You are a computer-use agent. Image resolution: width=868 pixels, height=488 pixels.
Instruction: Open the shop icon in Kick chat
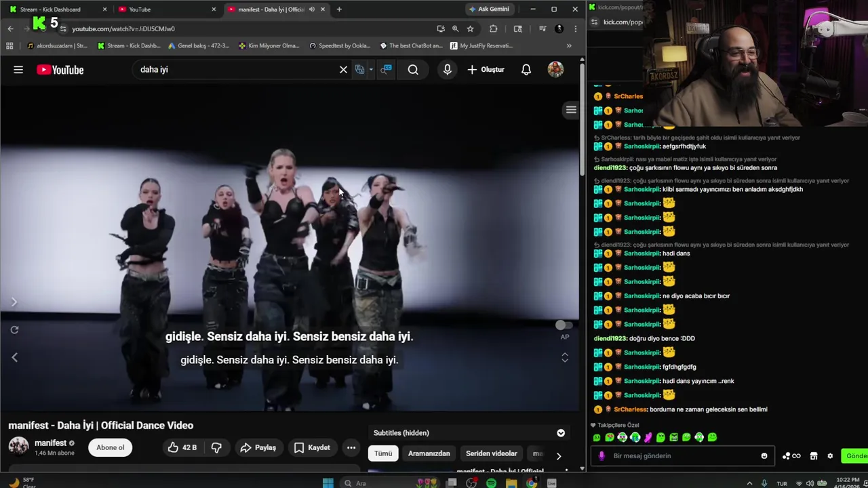click(x=814, y=456)
